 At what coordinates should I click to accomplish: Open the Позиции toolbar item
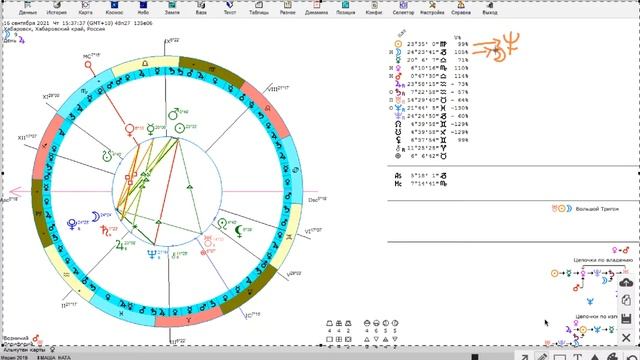[345, 8]
